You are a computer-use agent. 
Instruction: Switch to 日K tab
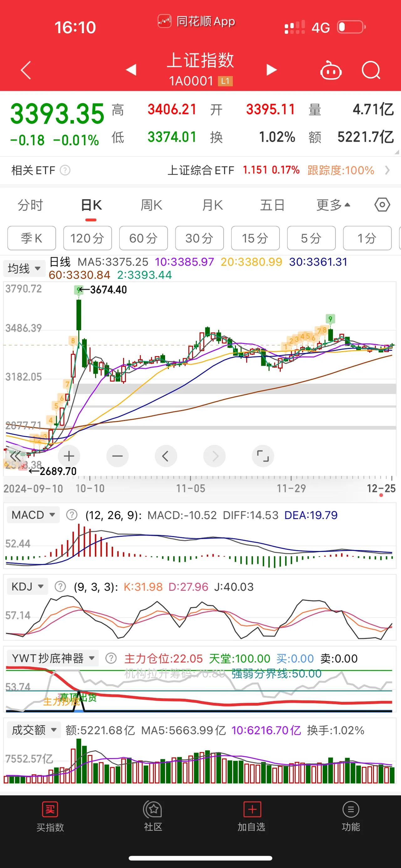tap(91, 205)
